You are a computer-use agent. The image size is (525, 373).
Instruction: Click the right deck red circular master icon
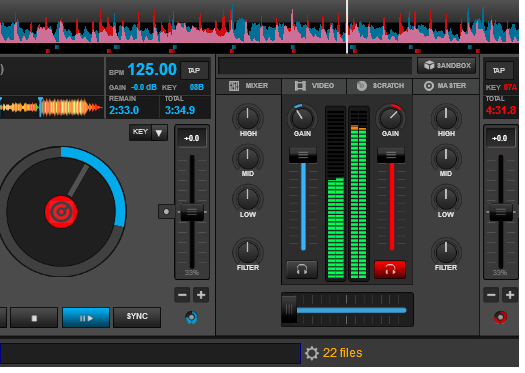click(501, 318)
